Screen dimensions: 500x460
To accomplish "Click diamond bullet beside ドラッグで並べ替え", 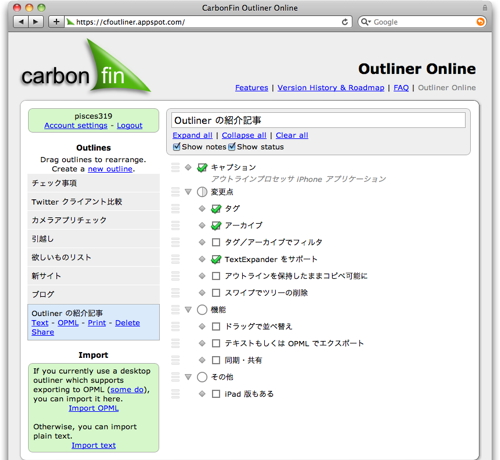I will 202,326.
